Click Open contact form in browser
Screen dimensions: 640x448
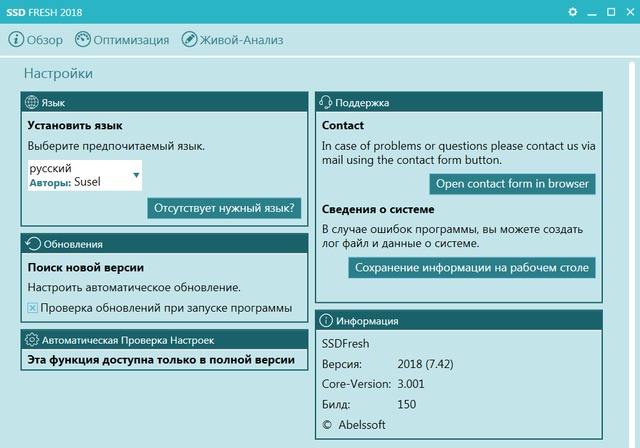coord(513,184)
